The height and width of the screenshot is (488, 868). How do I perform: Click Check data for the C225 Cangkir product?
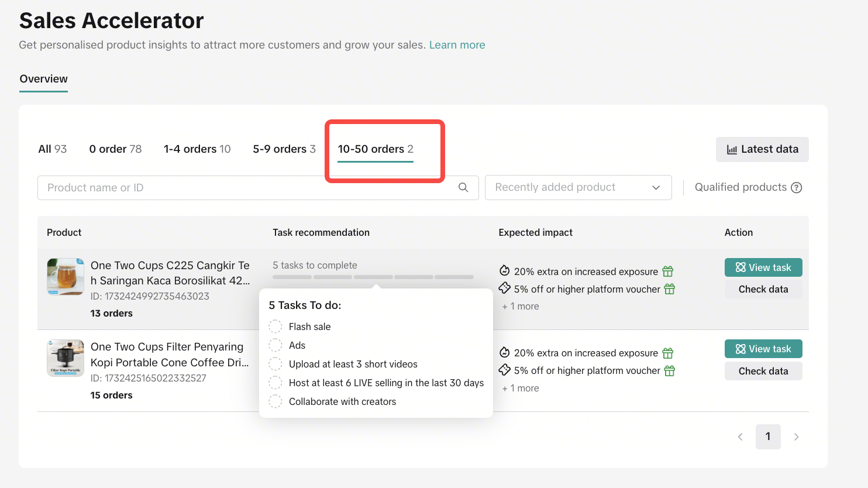763,288
